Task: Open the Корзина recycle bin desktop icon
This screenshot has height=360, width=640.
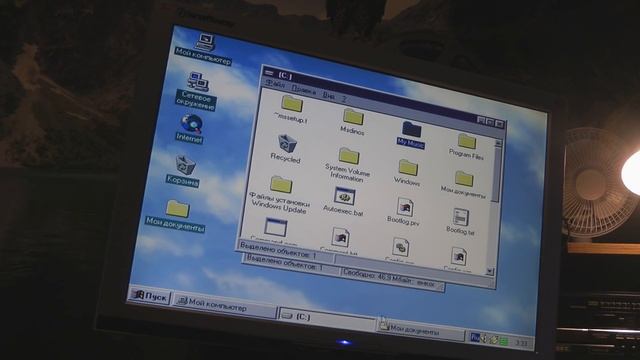Action: pyautogui.click(x=184, y=170)
